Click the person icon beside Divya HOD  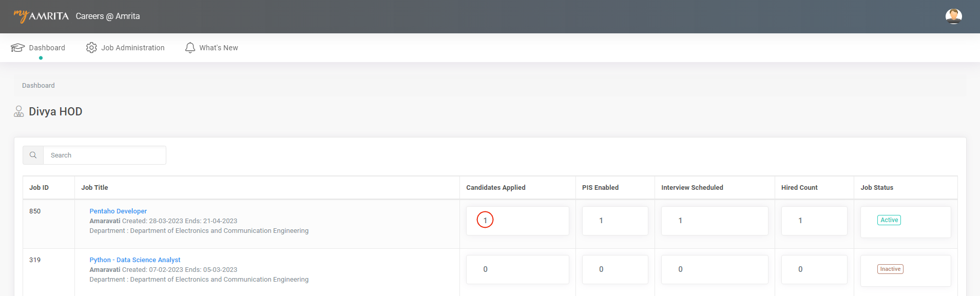coord(19,111)
